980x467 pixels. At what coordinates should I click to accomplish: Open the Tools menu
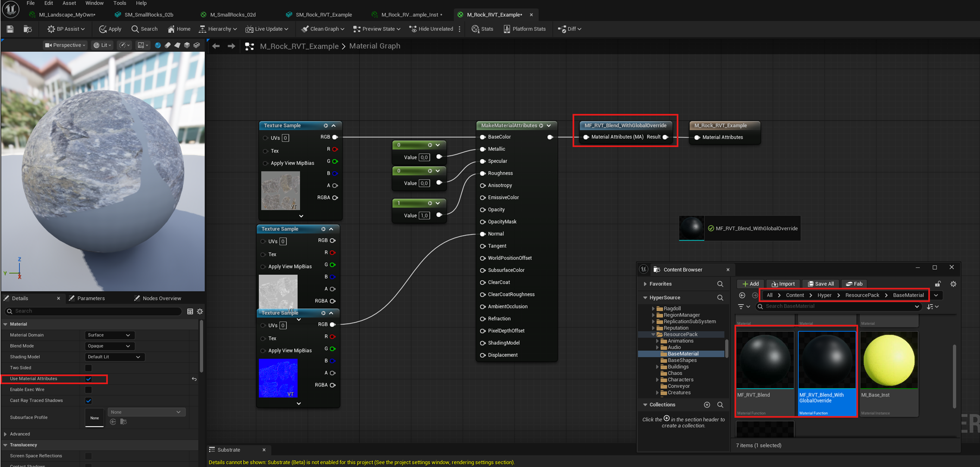(x=120, y=3)
